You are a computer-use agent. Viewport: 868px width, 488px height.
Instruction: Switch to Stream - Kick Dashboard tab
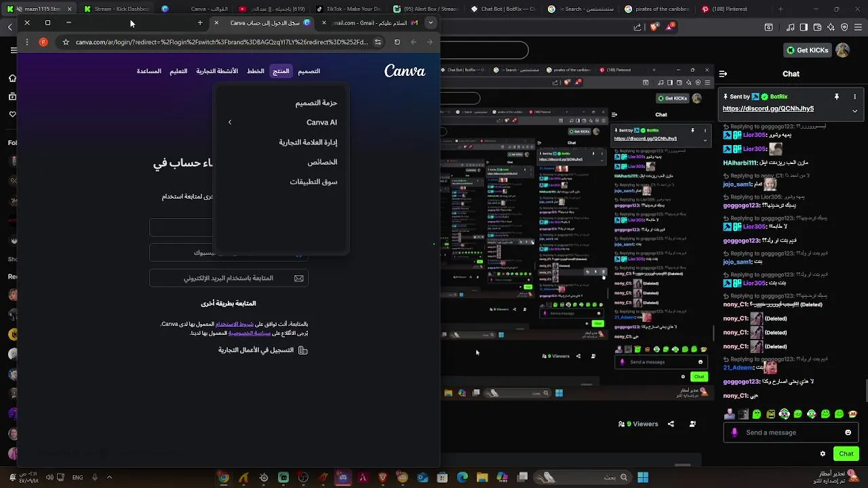tap(115, 9)
